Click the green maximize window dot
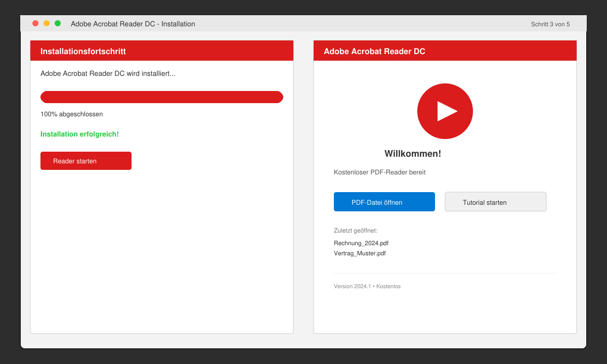607x364 pixels. tap(58, 23)
